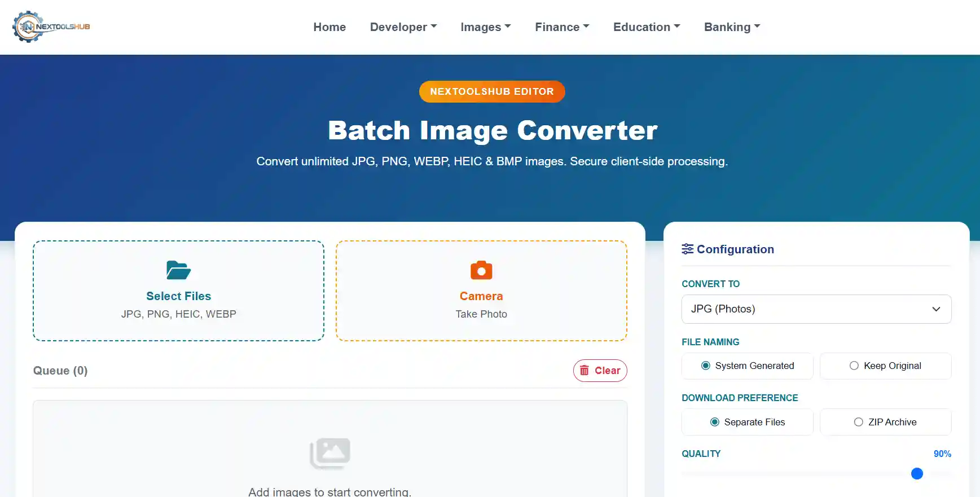Expand the Developer menu
Image resolution: width=980 pixels, height=497 pixels.
pos(403,27)
